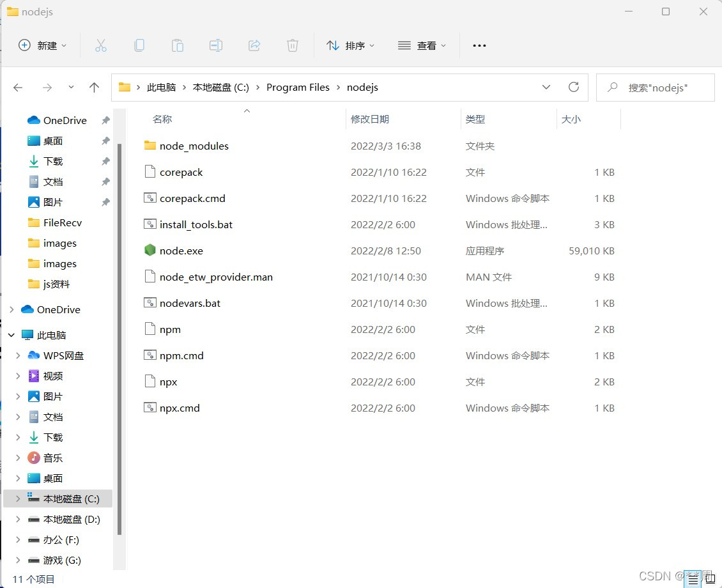Click the search magnifier icon

tap(612, 87)
